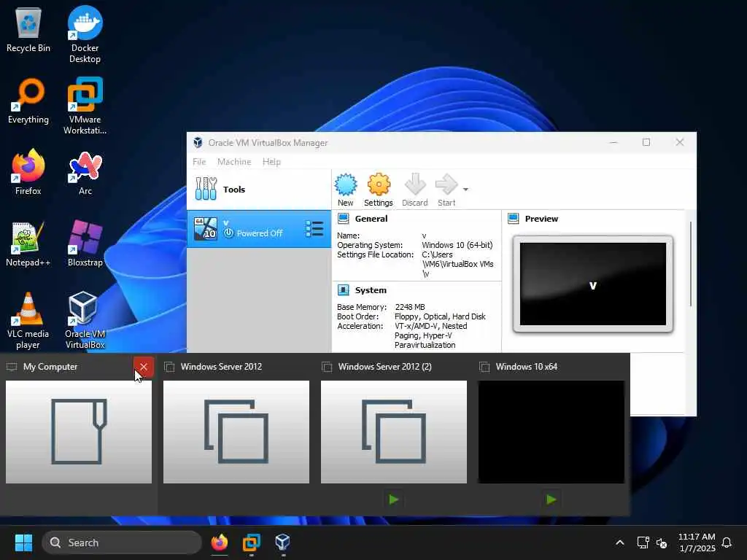Viewport: 747px width, 560px height.
Task: Launch Firefox from the desktop
Action: (28, 172)
